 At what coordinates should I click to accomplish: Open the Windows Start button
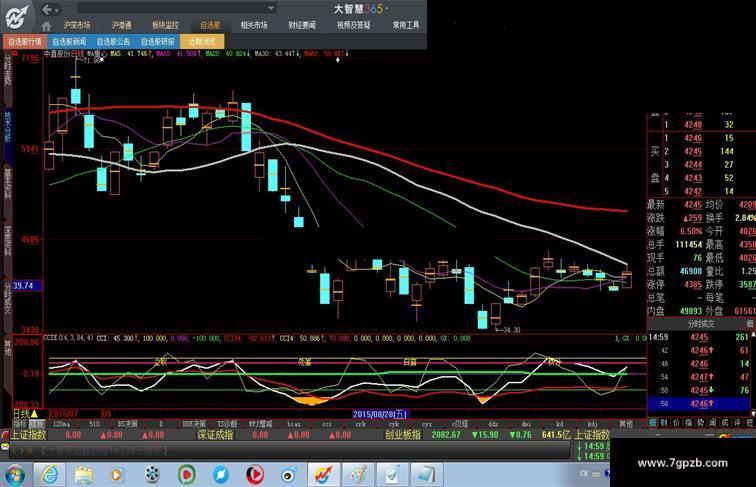(14, 475)
